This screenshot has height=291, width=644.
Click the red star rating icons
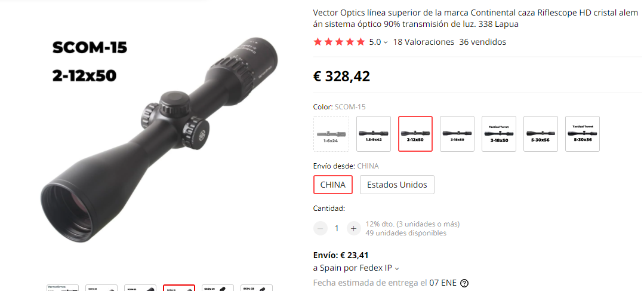(339, 42)
